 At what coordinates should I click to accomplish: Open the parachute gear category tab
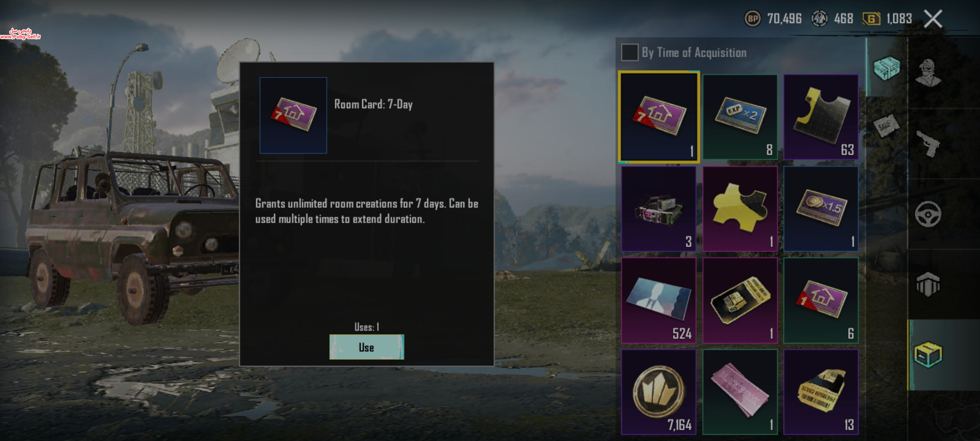coord(929,284)
